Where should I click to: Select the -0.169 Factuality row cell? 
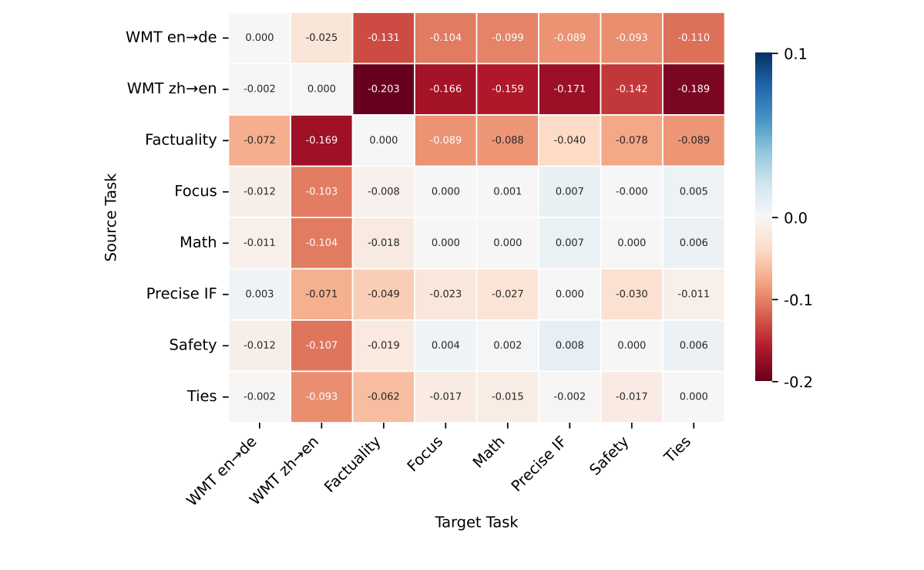pyautogui.click(x=321, y=140)
